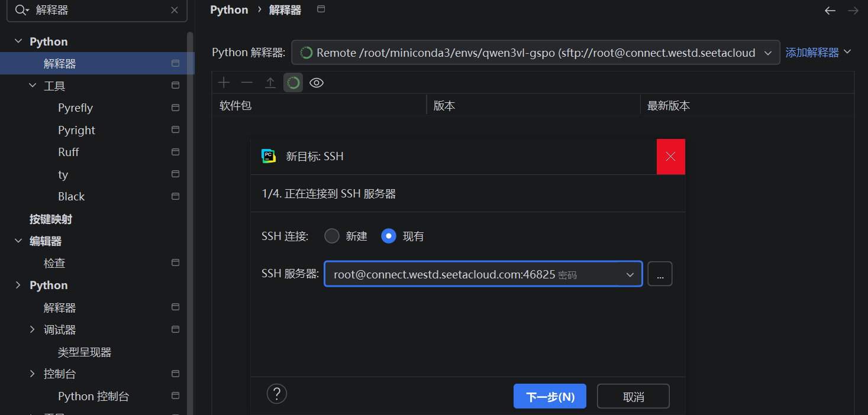Add a package with the plus icon

pyautogui.click(x=224, y=83)
